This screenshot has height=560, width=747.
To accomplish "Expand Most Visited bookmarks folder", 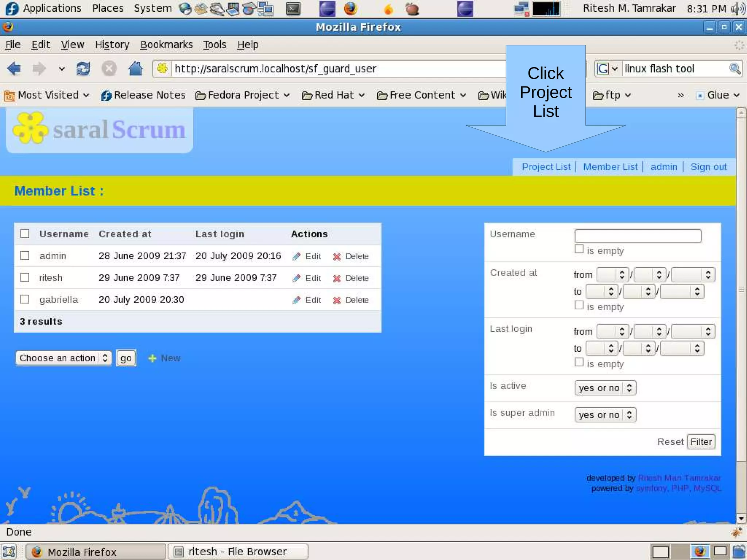I will click(x=47, y=95).
